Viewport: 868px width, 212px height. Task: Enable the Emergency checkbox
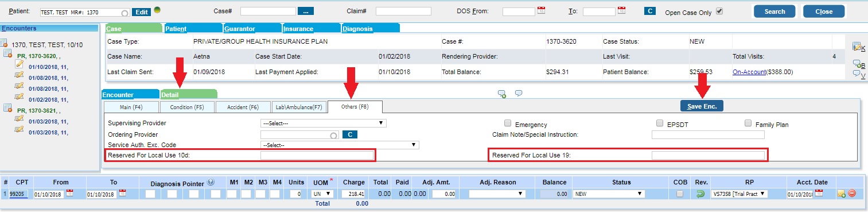(x=508, y=124)
